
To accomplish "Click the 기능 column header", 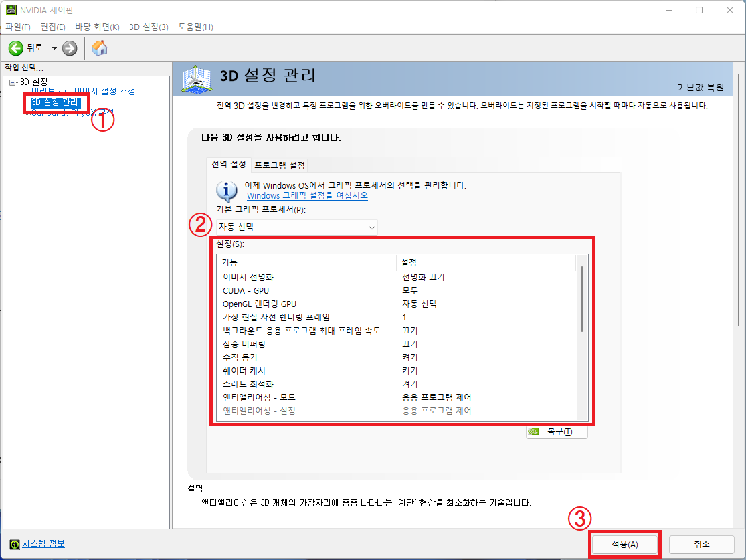I will pos(307,262).
